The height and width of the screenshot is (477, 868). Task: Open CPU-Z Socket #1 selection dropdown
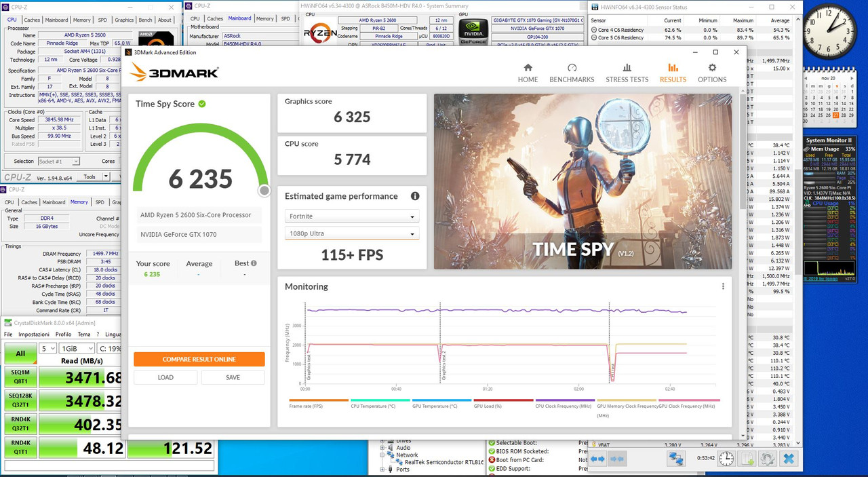point(58,161)
